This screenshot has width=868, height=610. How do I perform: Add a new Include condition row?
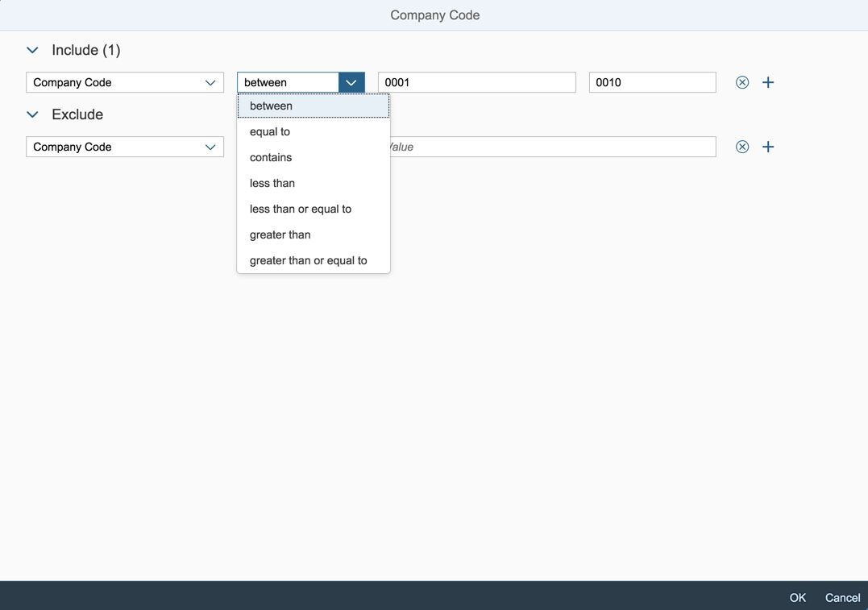pyautogui.click(x=768, y=82)
